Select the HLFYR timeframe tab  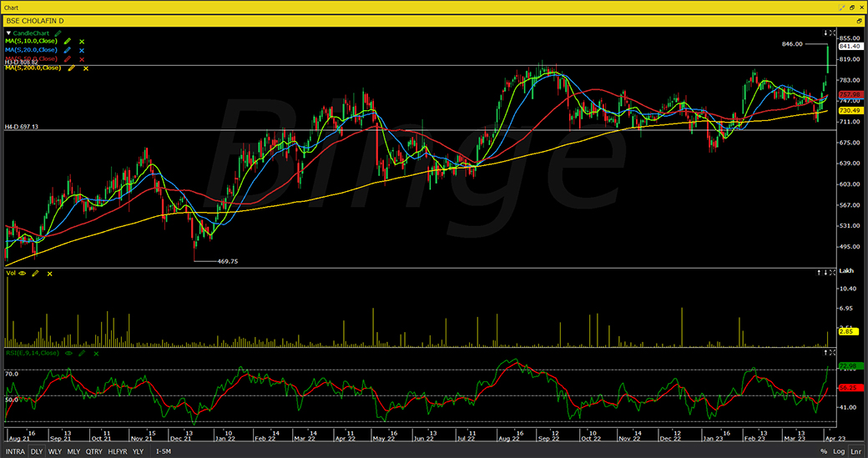pyautogui.click(x=118, y=451)
